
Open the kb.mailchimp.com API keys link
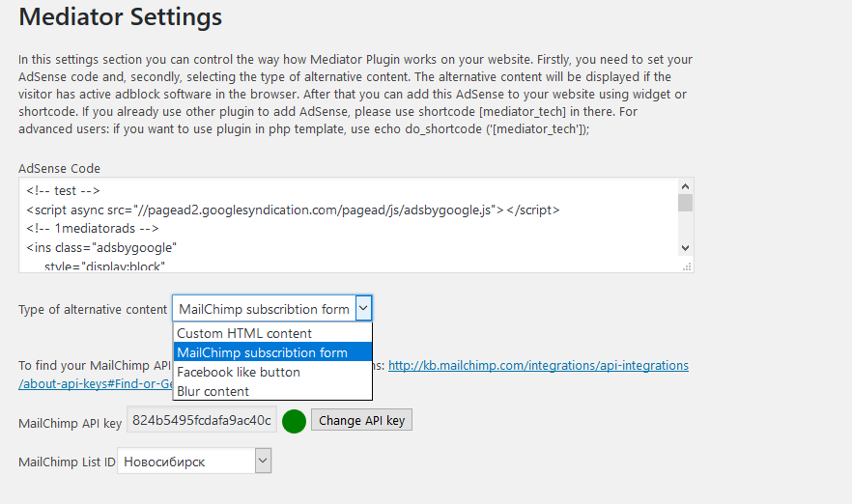(x=538, y=366)
